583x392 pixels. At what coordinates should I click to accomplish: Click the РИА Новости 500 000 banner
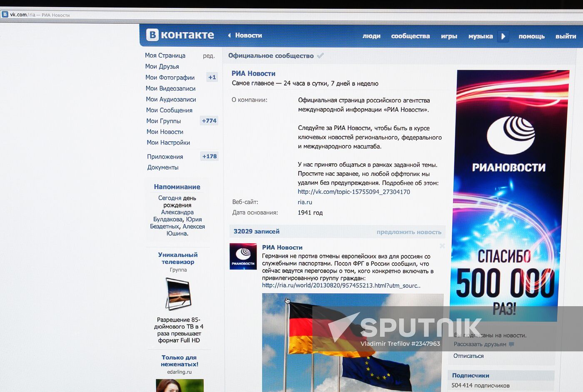(x=509, y=195)
